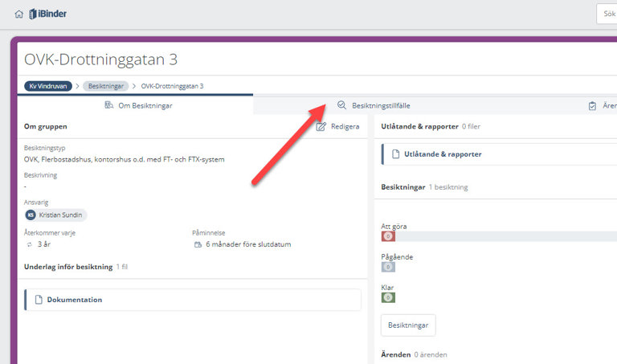Image resolution: width=617 pixels, height=364 pixels.
Task: Click the magnifier icon on Besiktningstillfälle tab
Action: (x=341, y=105)
